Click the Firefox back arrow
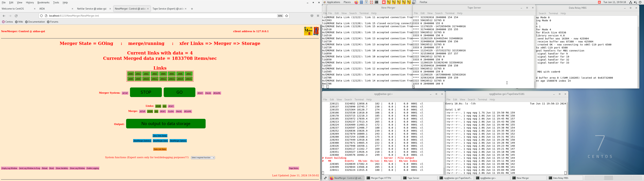Image resolution: width=644 pixels, height=181 pixels. click(4, 16)
